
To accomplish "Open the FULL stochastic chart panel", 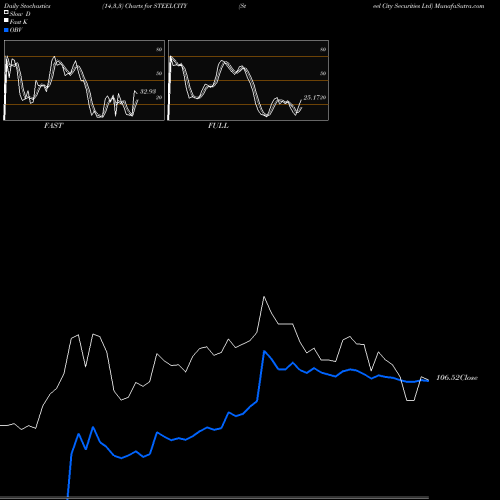I will (x=248, y=80).
